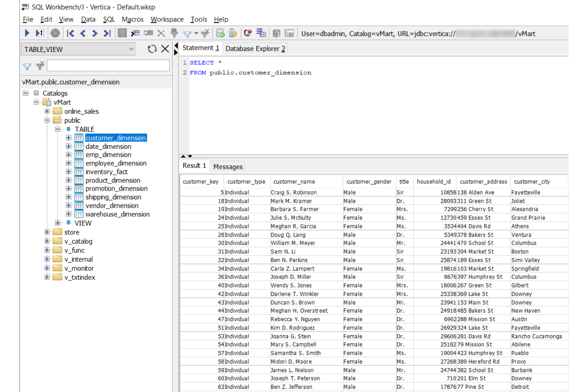Click the sidebar filter text field

coord(107,65)
